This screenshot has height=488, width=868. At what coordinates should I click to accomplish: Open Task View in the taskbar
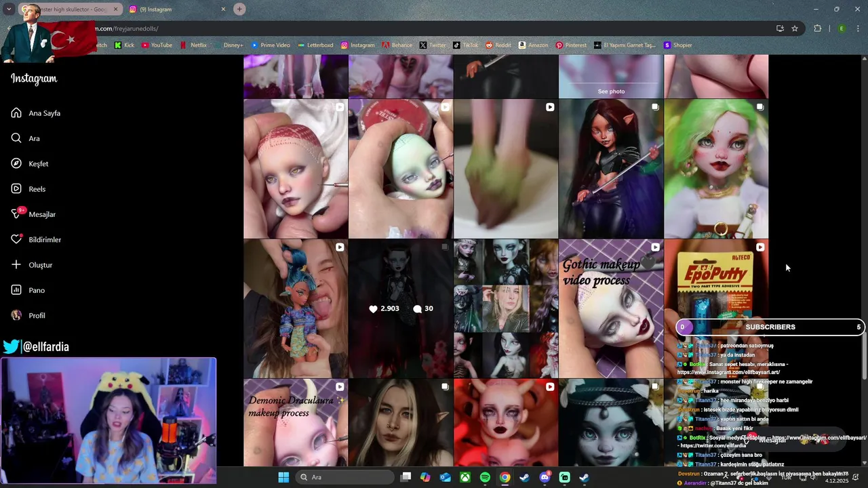coord(406,477)
